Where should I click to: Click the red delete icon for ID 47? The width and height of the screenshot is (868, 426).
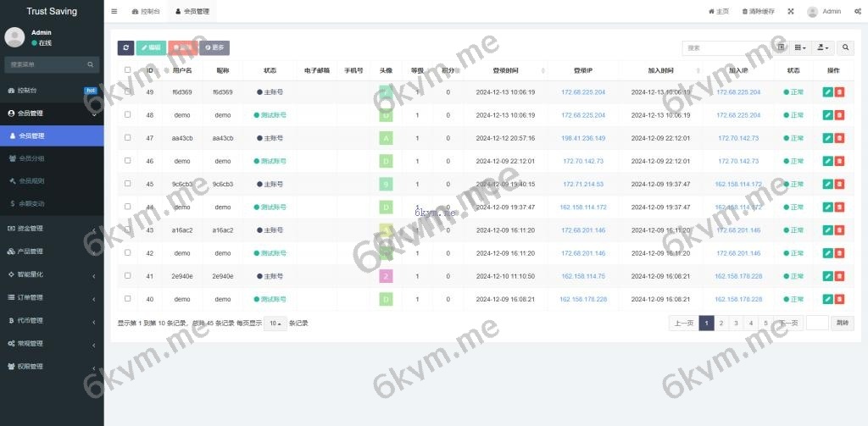[x=839, y=138]
